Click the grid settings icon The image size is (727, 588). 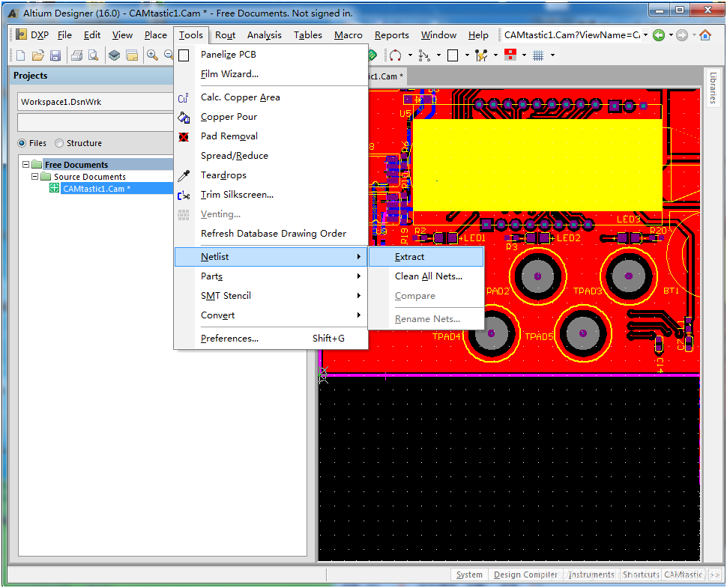(538, 55)
